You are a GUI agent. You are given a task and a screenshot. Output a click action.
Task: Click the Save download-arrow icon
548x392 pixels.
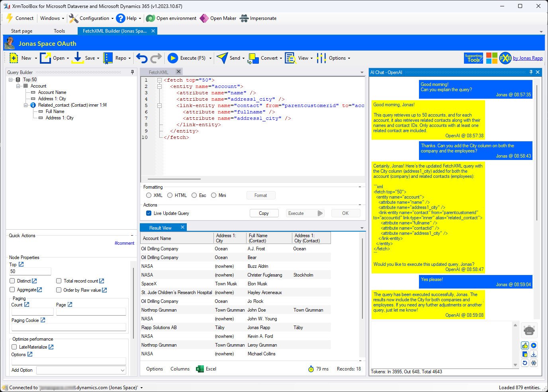click(x=78, y=58)
